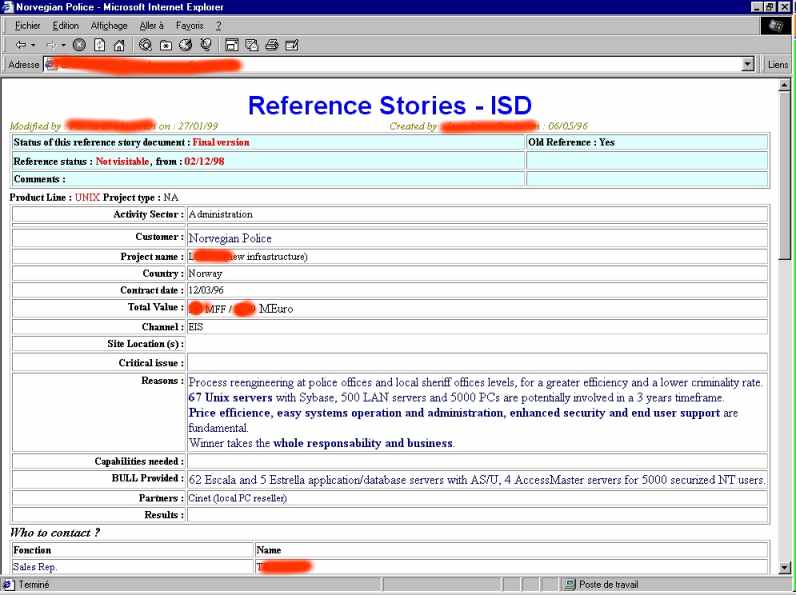Viewport: 796px width, 595px height.
Task: Click the 'Created by' date 06/05/96
Action: (x=568, y=125)
